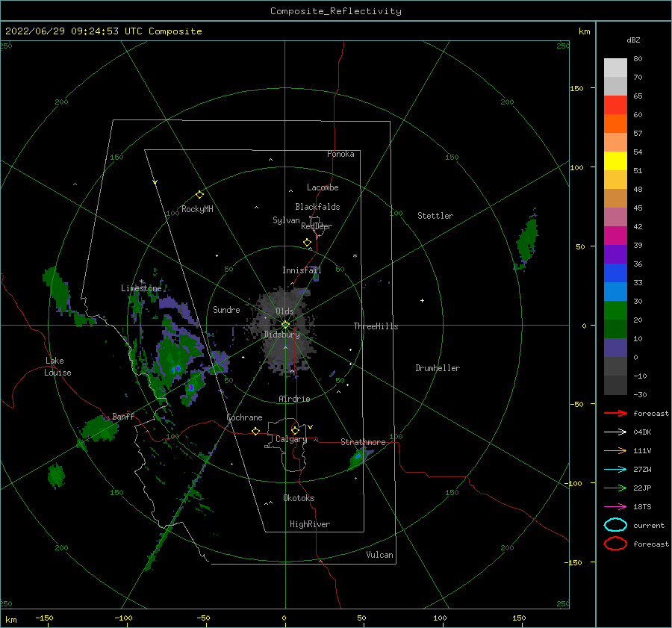Click the white 04DK arrow icon
The image size is (672, 628).
coord(615,432)
